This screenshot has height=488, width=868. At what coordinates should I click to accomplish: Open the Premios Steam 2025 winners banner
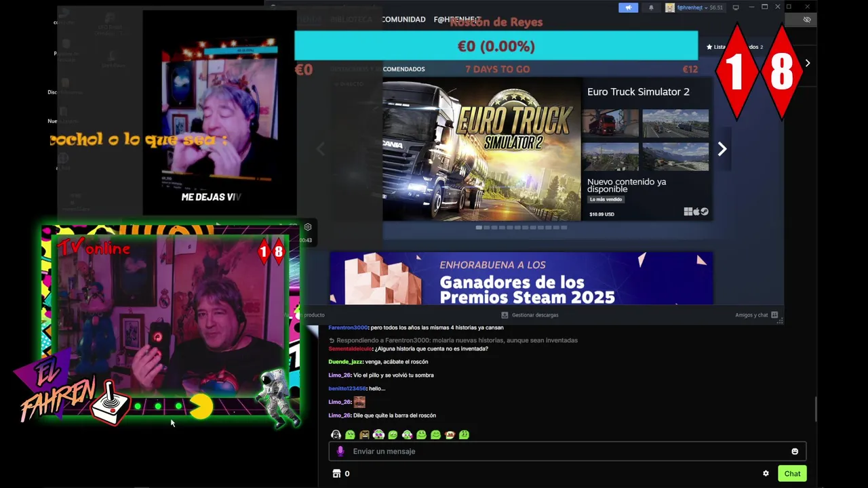point(521,278)
